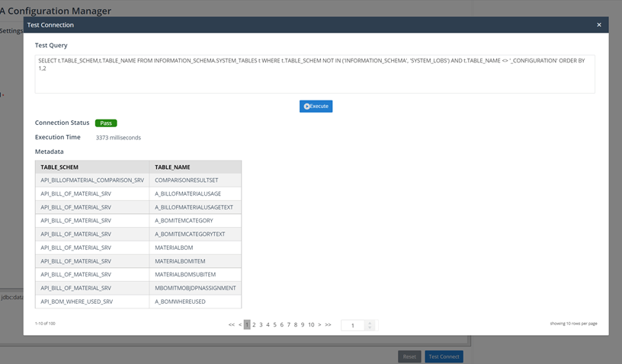The image size is (622, 364).
Task: Go to results page 8
Action: 296,325
